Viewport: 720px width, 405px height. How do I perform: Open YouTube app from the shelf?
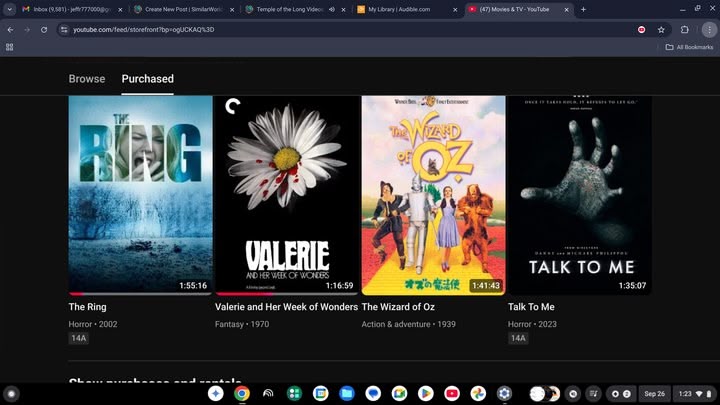(452, 394)
